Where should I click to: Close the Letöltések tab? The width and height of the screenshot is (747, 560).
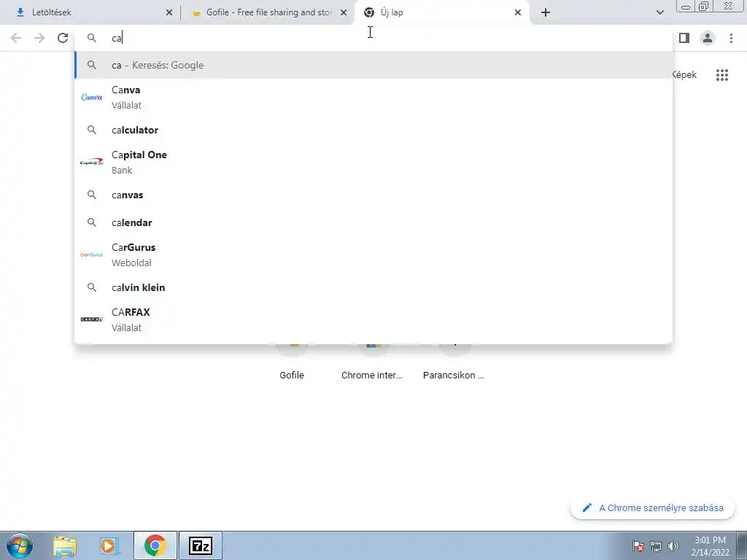coord(169,12)
